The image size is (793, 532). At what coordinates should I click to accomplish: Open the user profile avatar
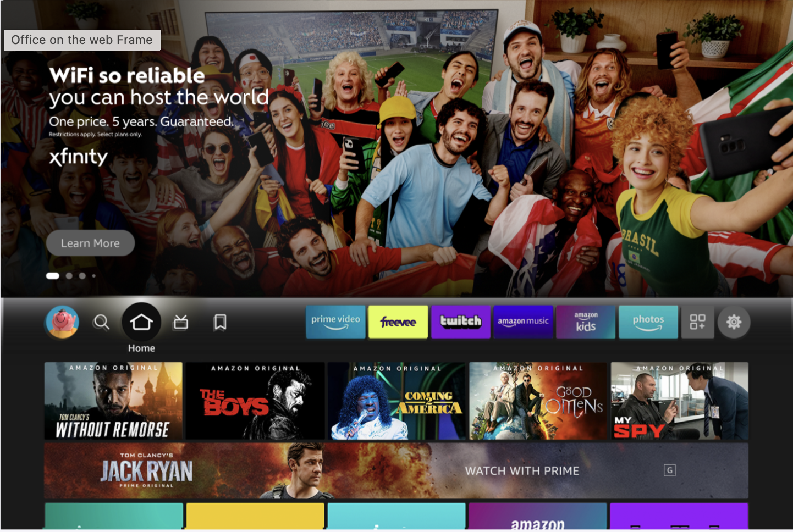coord(62,322)
